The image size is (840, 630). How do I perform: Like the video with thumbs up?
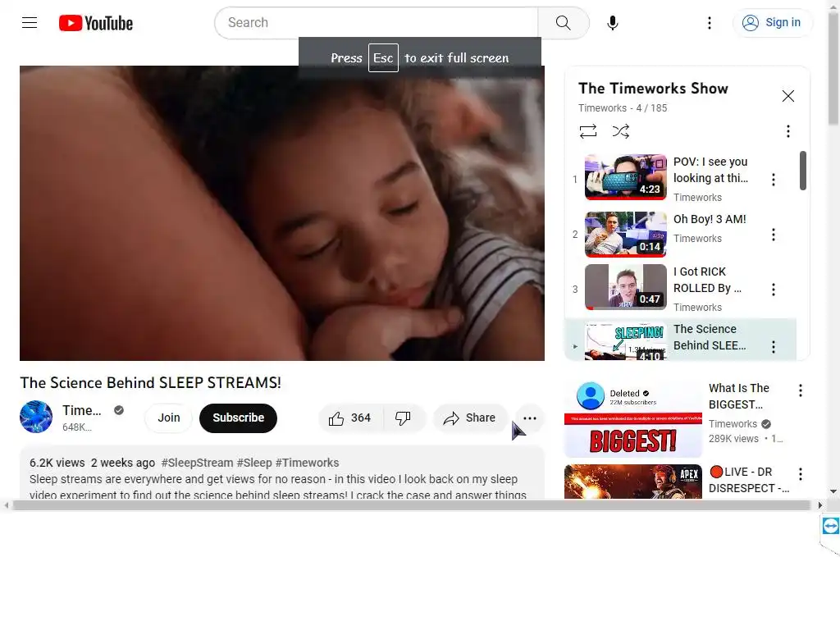point(350,418)
